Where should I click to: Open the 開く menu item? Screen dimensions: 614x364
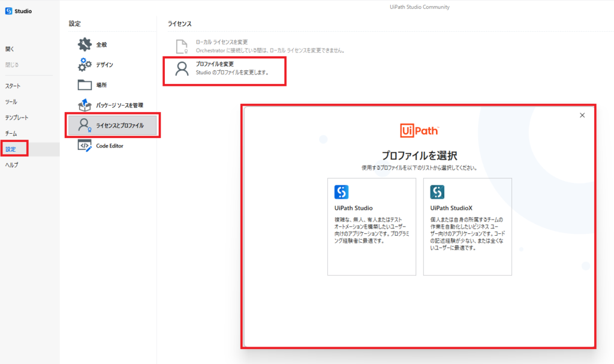(x=10, y=49)
